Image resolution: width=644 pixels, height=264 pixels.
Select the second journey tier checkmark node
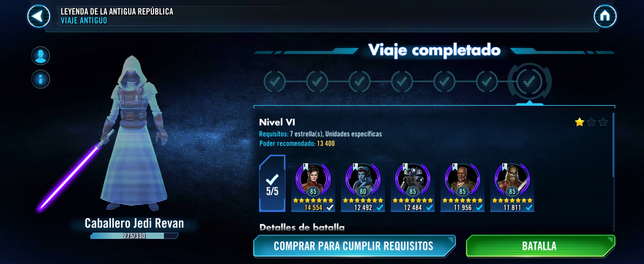pos(317,81)
